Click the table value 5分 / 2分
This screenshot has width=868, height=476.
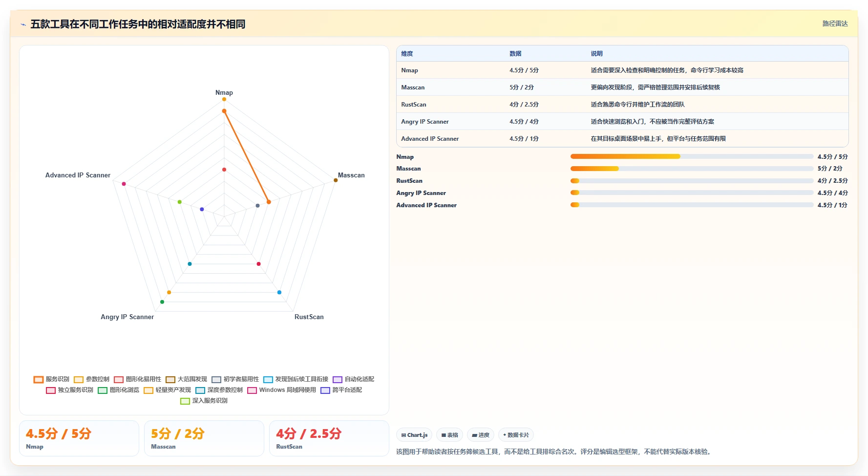522,87
